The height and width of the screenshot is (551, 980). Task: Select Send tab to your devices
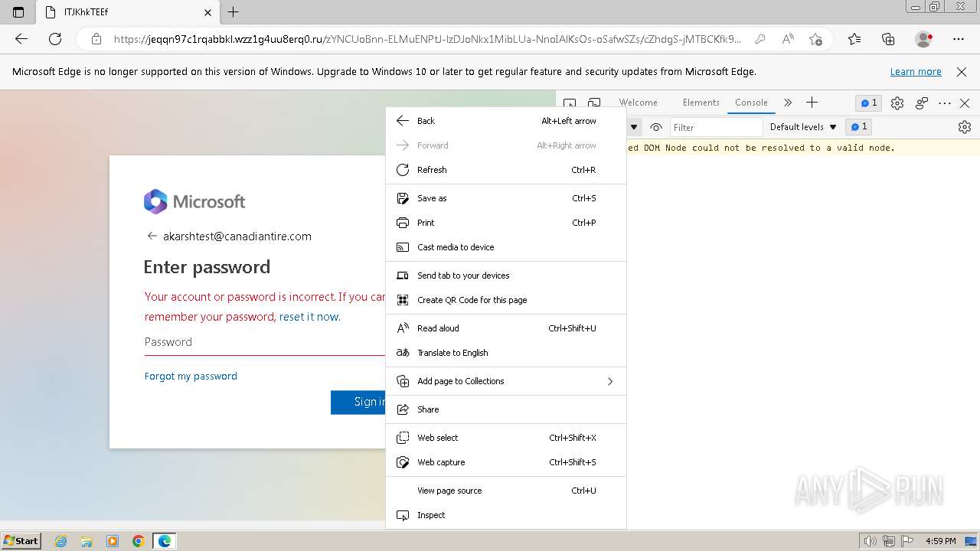click(506, 275)
